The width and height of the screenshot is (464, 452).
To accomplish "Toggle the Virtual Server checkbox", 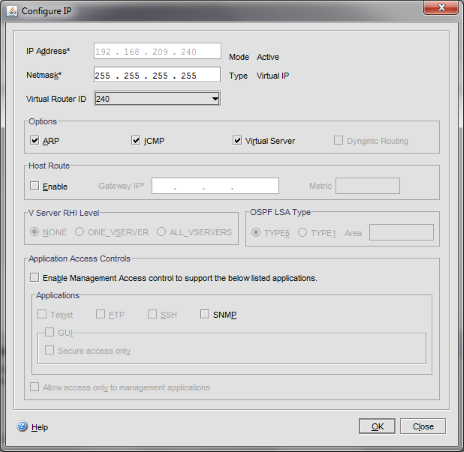I will click(x=237, y=140).
